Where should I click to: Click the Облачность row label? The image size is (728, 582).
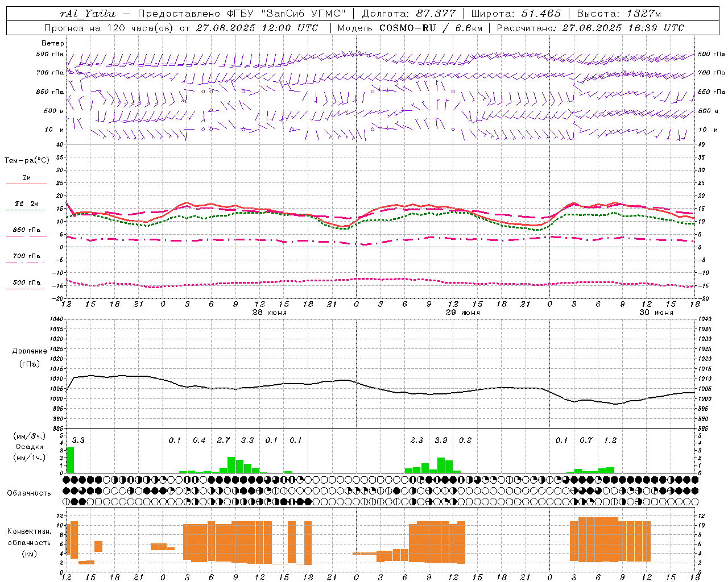click(x=29, y=493)
